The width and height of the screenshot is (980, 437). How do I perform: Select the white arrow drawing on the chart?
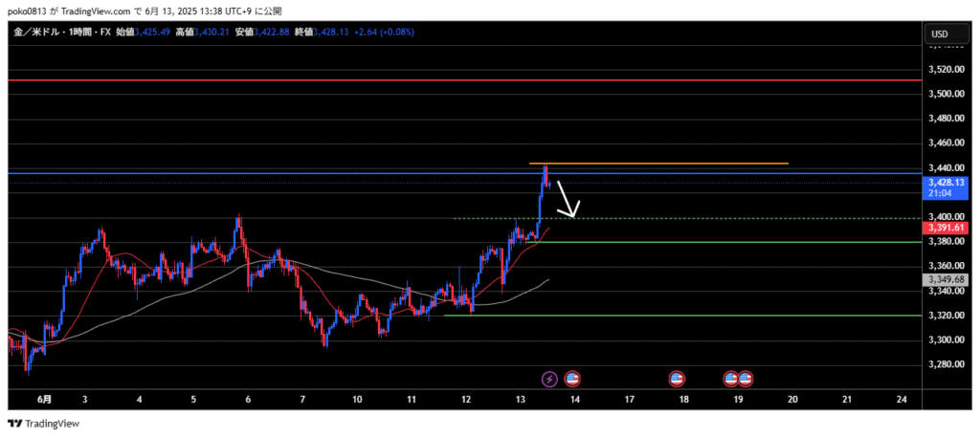point(568,200)
